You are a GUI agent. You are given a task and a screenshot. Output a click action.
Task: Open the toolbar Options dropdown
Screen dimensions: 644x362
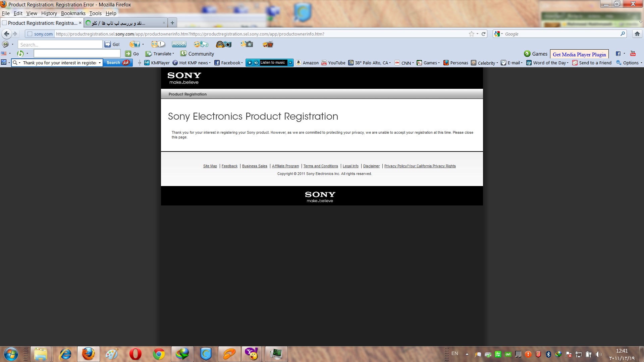pyautogui.click(x=629, y=63)
